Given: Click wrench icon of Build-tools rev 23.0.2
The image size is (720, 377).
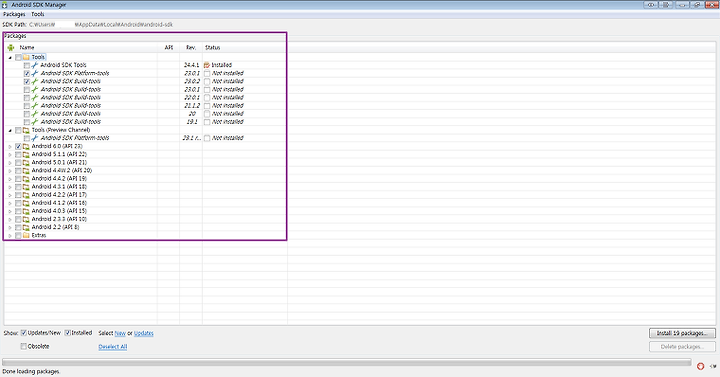Looking at the screenshot, I should [34, 81].
